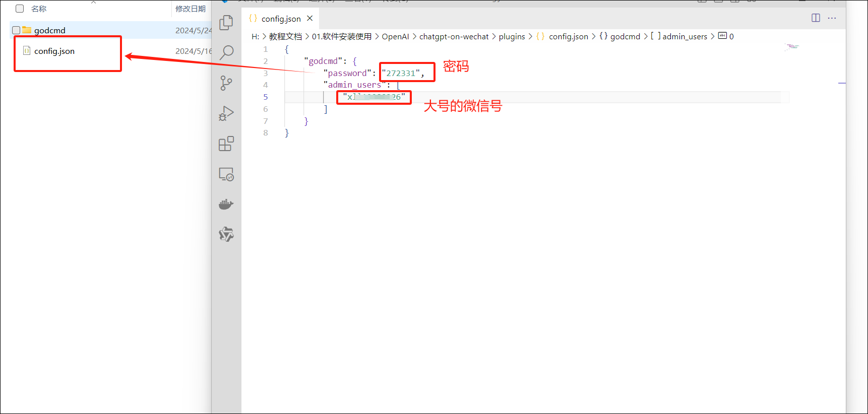Tick the select-all checkbox beside 名称

[x=20, y=9]
